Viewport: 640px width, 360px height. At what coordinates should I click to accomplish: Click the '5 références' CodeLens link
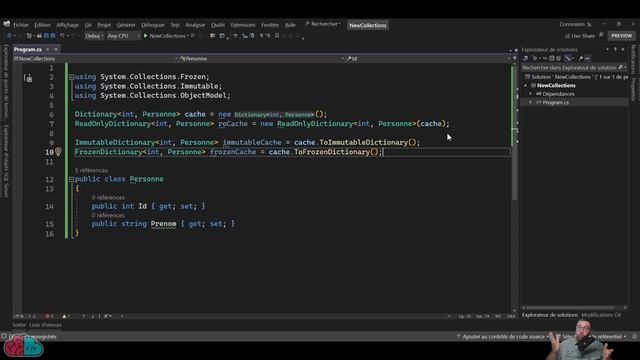(91, 171)
